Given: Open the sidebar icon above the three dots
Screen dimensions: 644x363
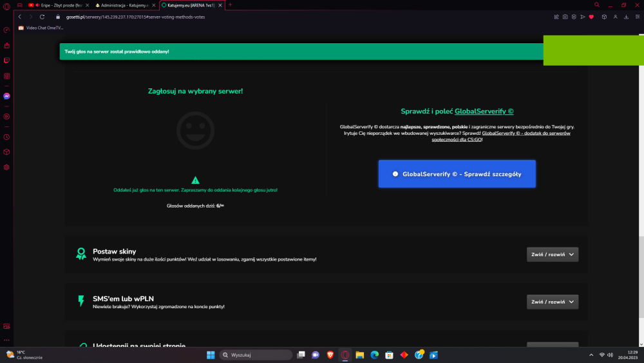Looking at the screenshot, I should [x=6, y=326].
